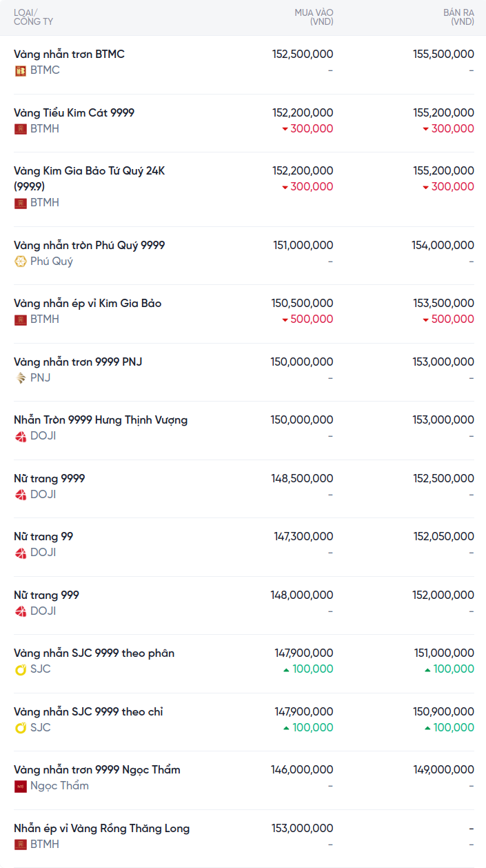Click the SJC logo under SJC 9999 theo chỉ
The image size is (486, 868).
pos(21,728)
